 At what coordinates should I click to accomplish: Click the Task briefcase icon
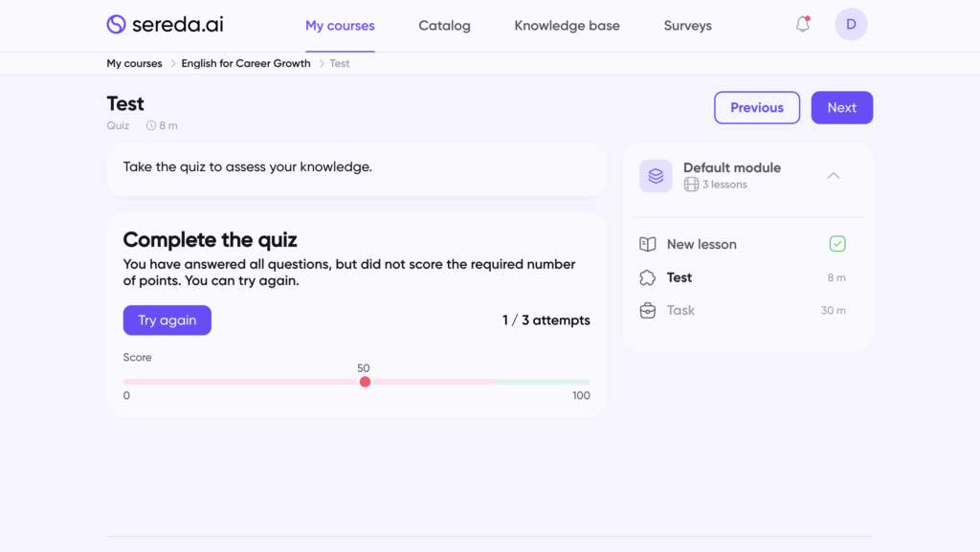648,310
